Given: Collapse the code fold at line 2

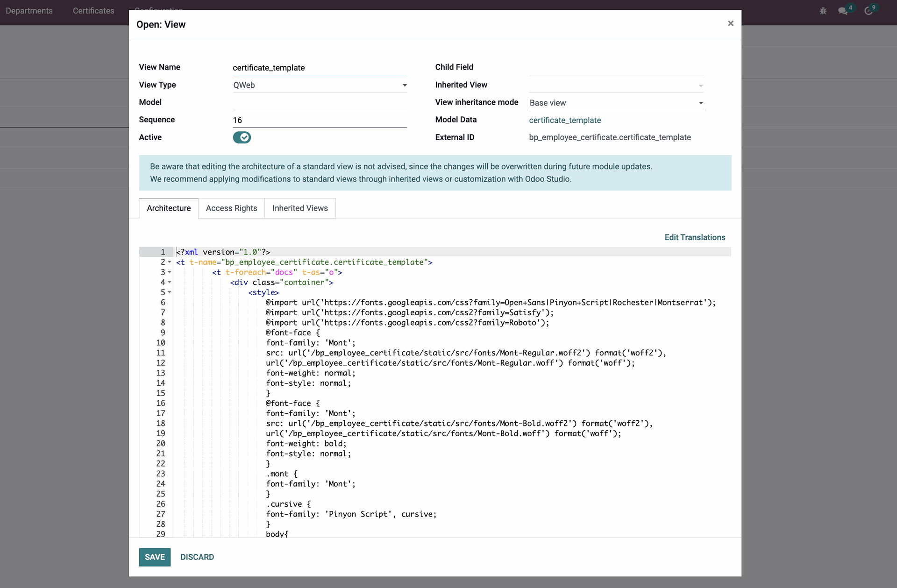Looking at the screenshot, I should point(170,262).
